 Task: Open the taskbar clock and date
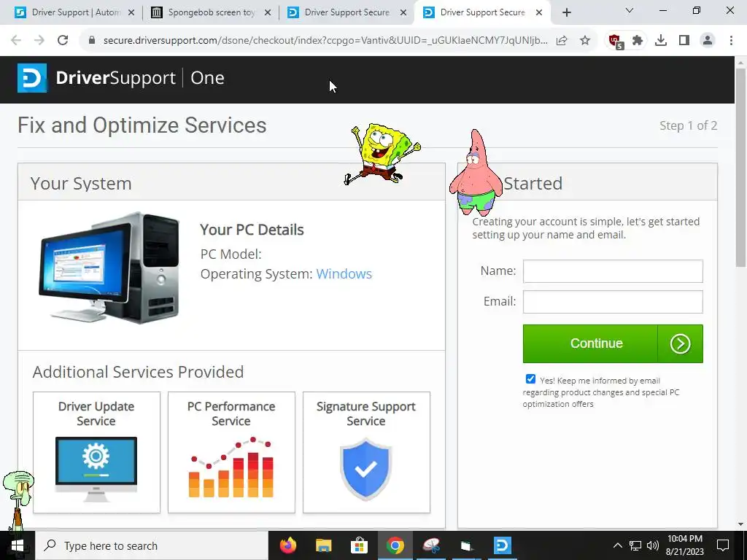tap(684, 545)
